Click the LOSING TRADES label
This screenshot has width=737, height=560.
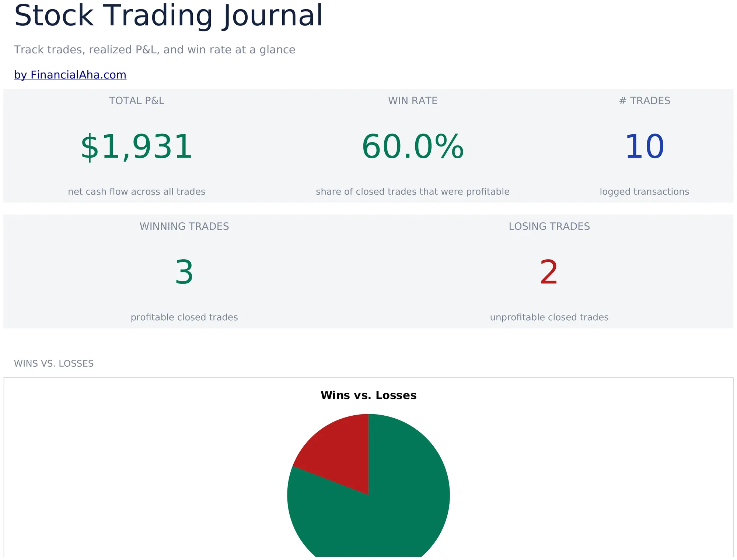(x=549, y=226)
